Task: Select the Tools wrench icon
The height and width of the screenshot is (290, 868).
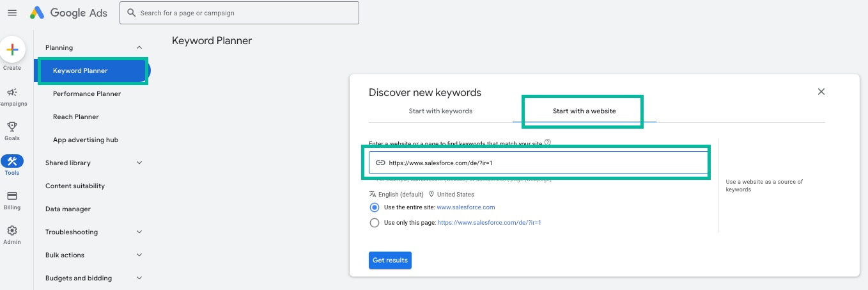Action: (x=12, y=161)
